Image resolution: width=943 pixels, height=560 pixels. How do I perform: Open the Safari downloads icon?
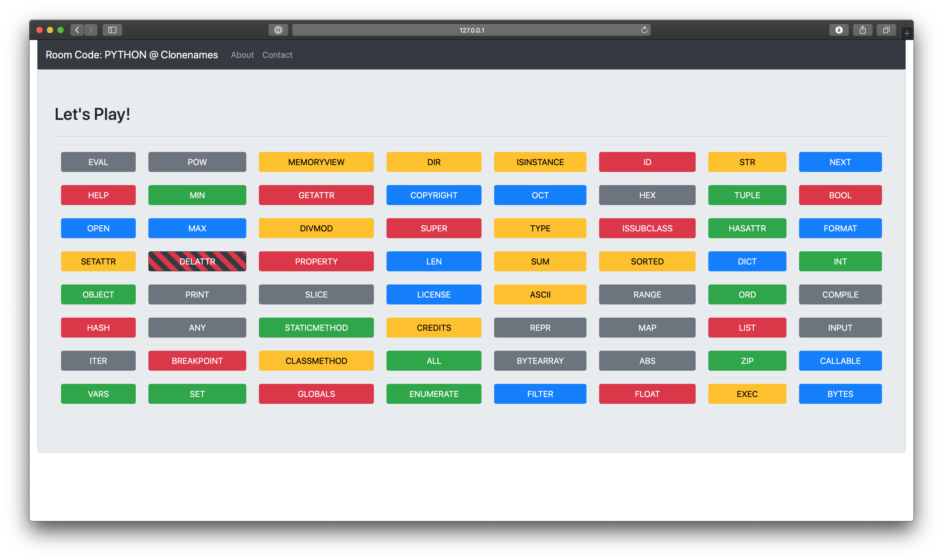tap(839, 30)
